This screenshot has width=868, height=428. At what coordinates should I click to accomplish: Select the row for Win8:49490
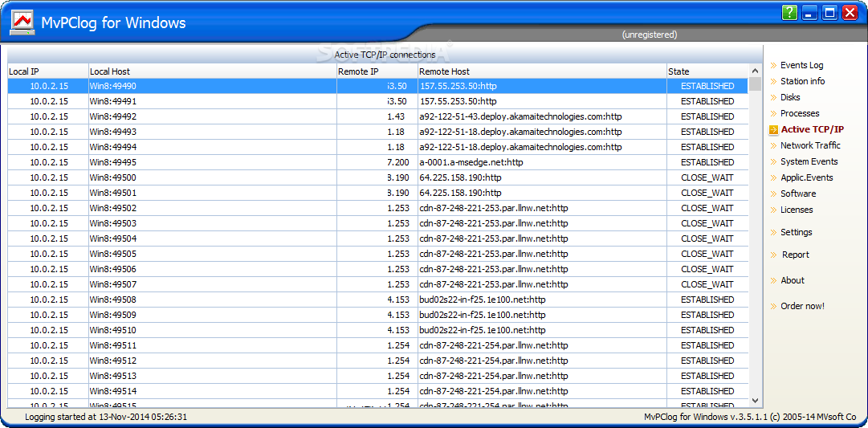pos(377,87)
